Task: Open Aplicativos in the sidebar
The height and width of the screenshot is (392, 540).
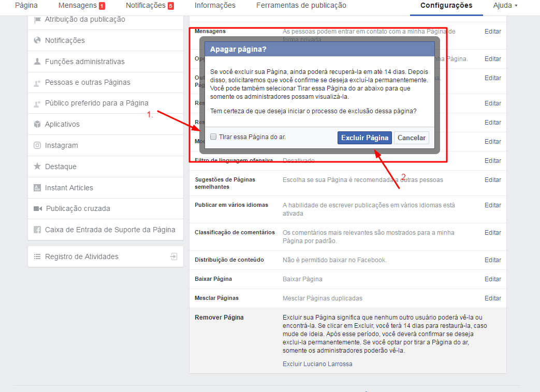Action: coord(106,124)
